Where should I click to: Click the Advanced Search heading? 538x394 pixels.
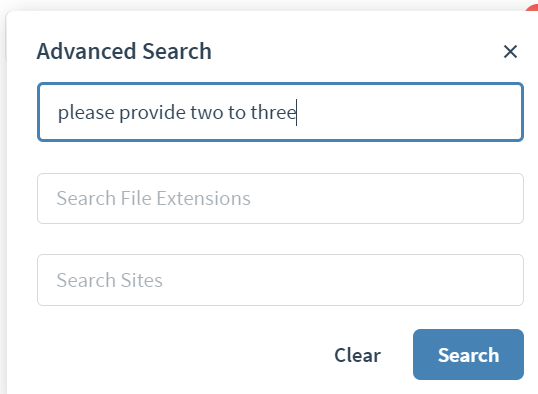(124, 51)
